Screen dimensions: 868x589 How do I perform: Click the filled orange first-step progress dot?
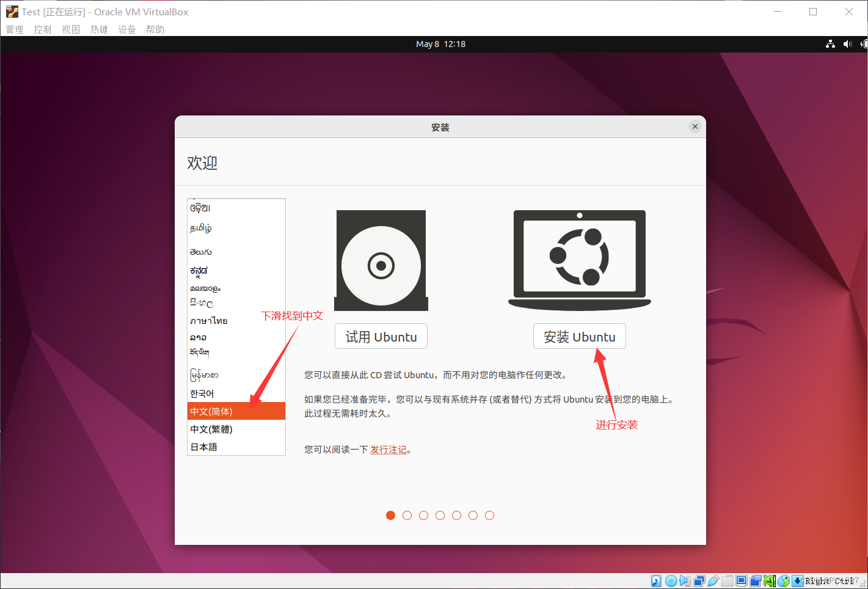click(391, 515)
